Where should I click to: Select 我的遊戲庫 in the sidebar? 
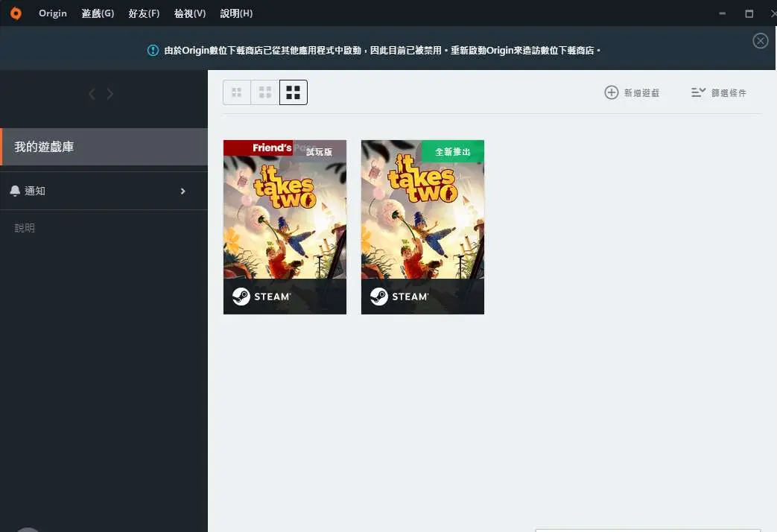coord(104,147)
